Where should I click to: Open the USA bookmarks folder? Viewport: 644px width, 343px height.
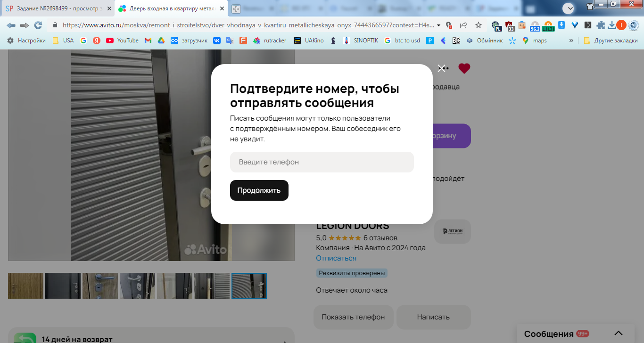tap(63, 41)
